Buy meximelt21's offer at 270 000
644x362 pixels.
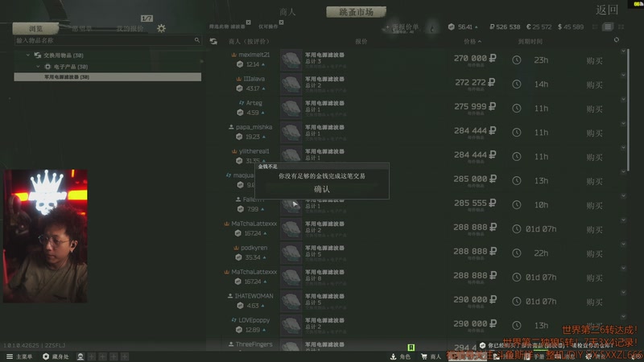click(594, 61)
